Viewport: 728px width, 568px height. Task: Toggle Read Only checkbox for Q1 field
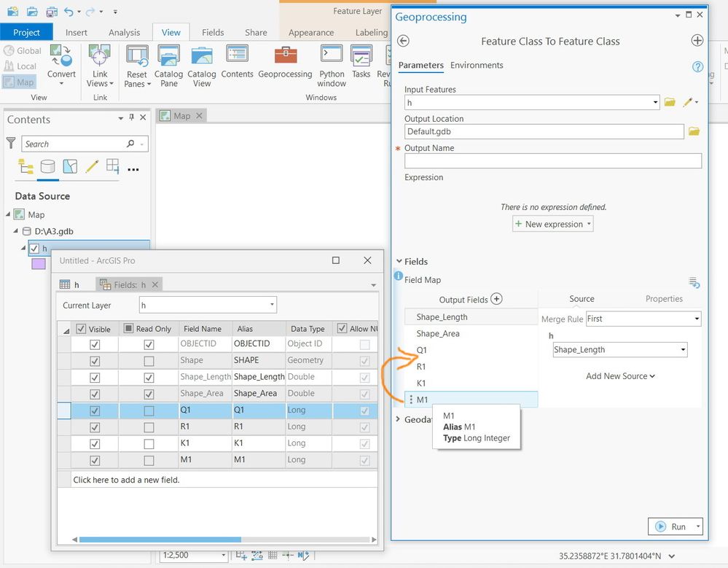click(x=149, y=411)
